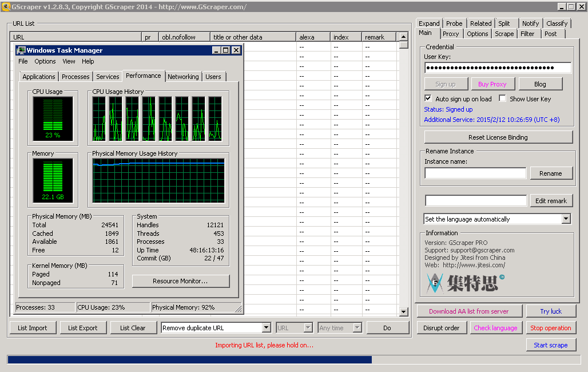Image resolution: width=588 pixels, height=372 pixels.
Task: Open the Help menu in Task Manager
Action: [x=88, y=61]
